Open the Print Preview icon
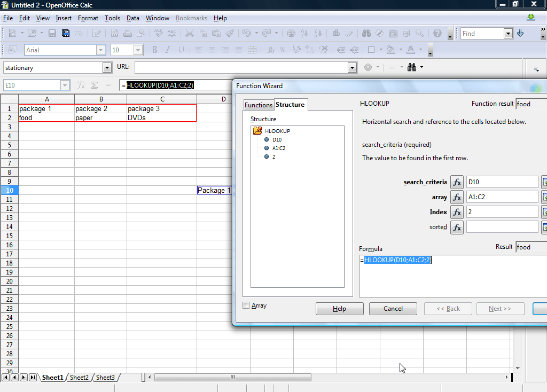Image resolution: width=547 pixels, height=392 pixels. pos(142,33)
